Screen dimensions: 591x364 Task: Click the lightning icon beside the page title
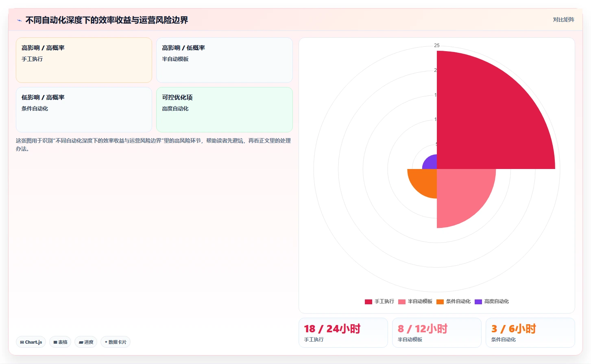pyautogui.click(x=19, y=20)
